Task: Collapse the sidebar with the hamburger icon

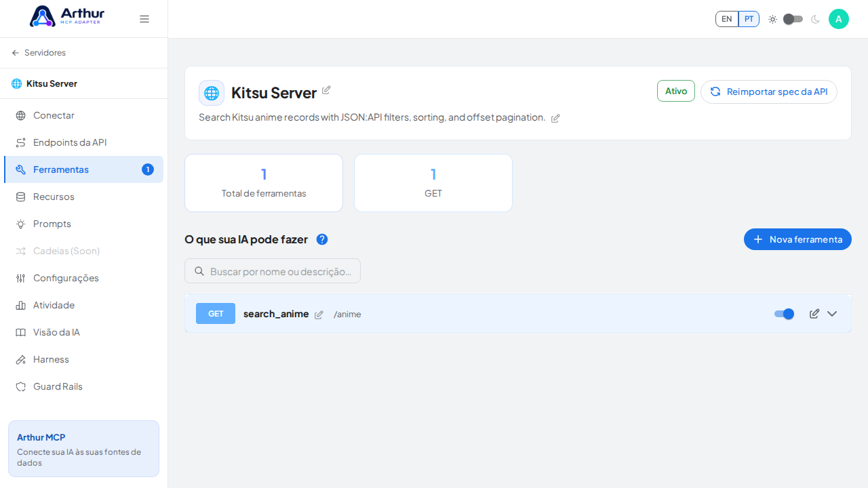Action: [144, 19]
